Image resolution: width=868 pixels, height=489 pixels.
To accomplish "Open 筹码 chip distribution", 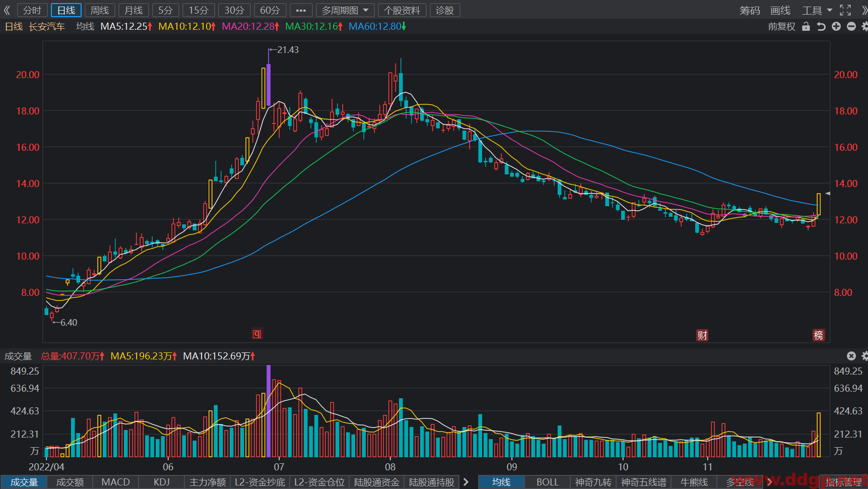I will (x=750, y=10).
